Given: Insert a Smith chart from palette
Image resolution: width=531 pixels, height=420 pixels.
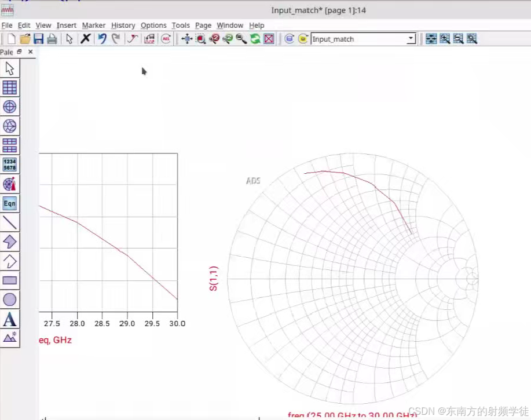Looking at the screenshot, I should 10,126.
